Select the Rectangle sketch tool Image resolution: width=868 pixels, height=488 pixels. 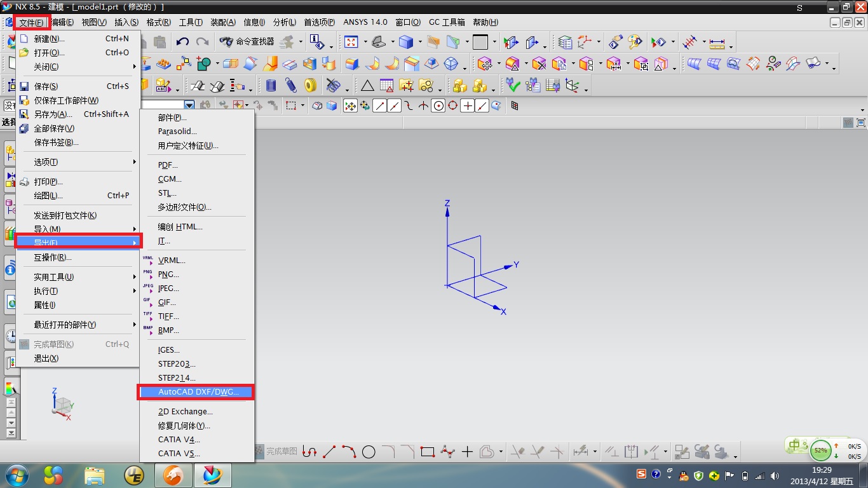(427, 452)
